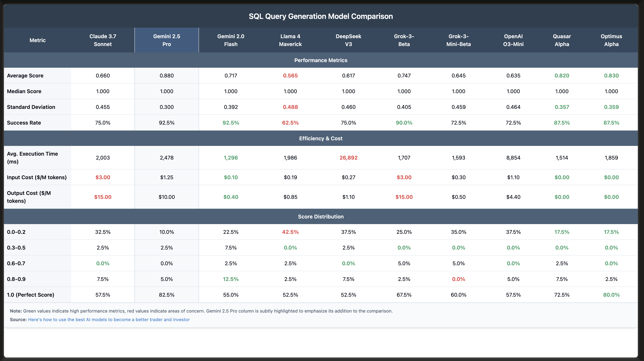Click the Quasar Alpha column header
The height and width of the screenshot is (361, 644).
[x=562, y=40]
